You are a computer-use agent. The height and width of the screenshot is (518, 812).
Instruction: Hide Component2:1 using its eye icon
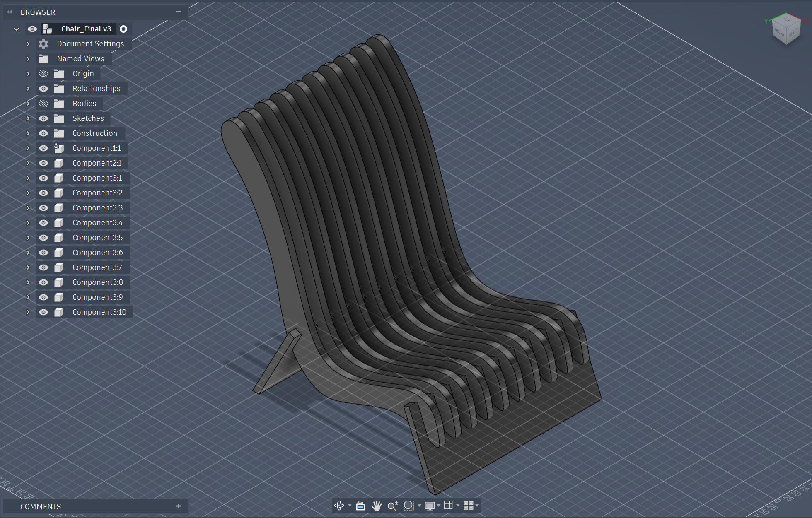(43, 163)
